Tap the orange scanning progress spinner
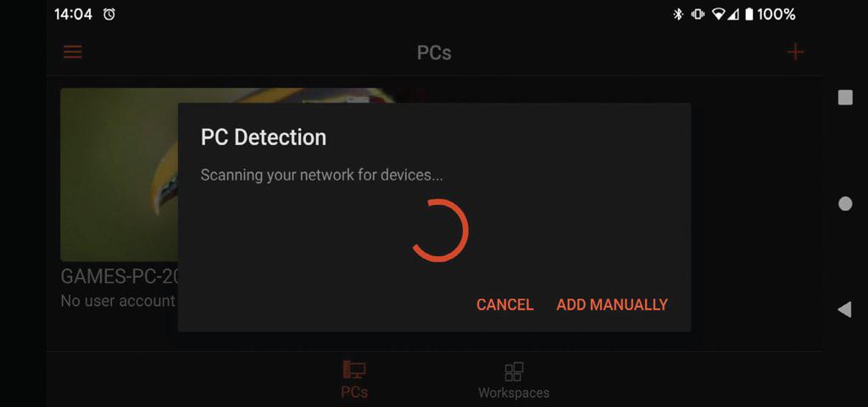Image resolution: width=868 pixels, height=407 pixels. coord(439,230)
